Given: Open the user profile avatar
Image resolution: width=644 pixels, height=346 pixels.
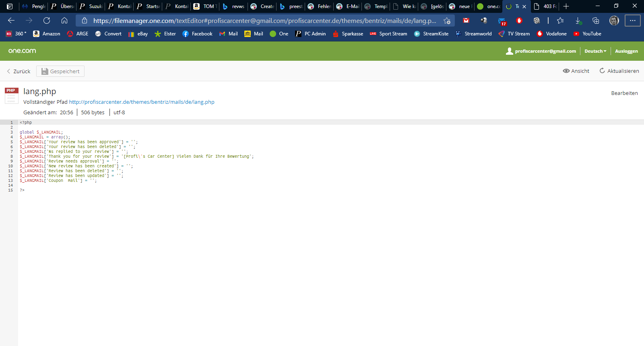Looking at the screenshot, I should click(x=614, y=21).
